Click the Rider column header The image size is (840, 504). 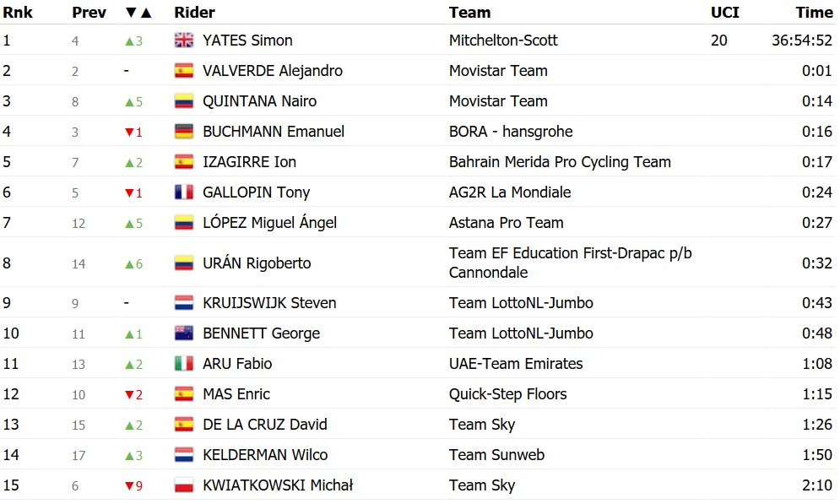point(194,13)
